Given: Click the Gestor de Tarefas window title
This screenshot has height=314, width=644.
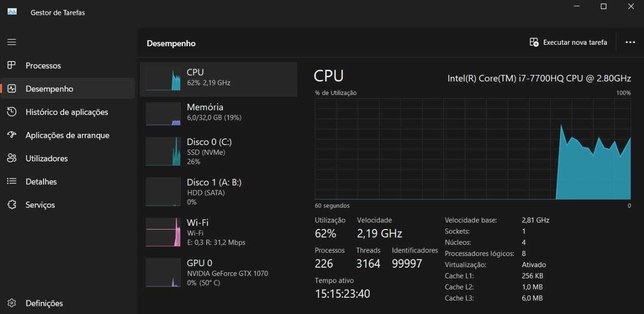Looking at the screenshot, I should point(58,13).
